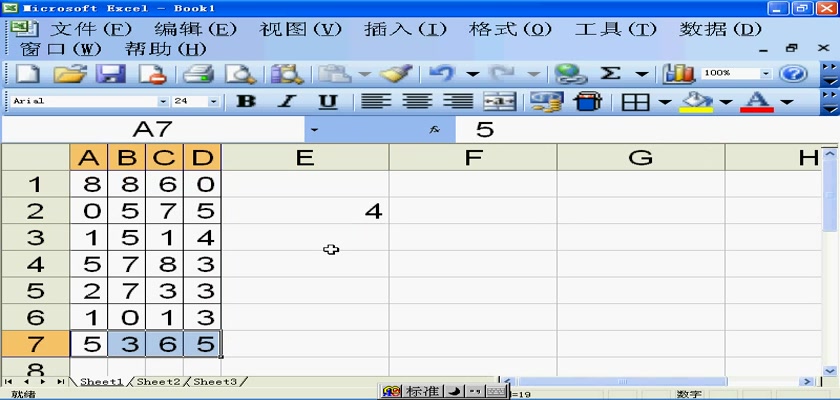Click the Format Painter brush icon
The width and height of the screenshot is (840, 400).
397,73
